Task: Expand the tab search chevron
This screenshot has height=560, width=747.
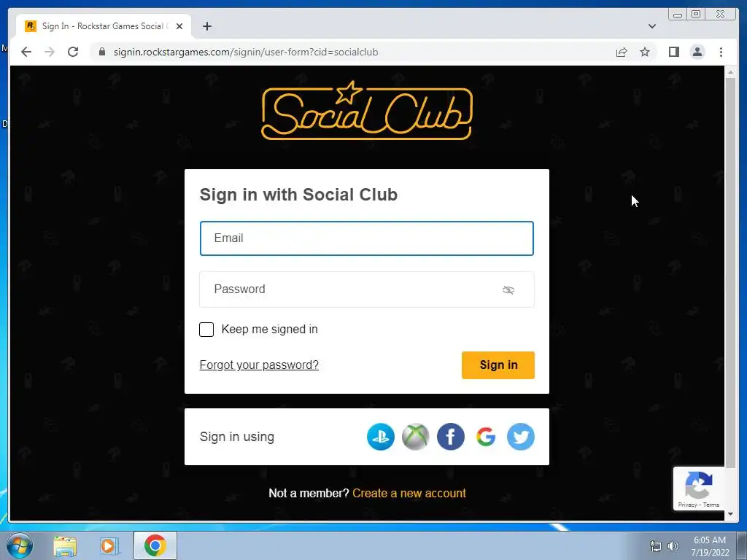Action: coord(652,26)
